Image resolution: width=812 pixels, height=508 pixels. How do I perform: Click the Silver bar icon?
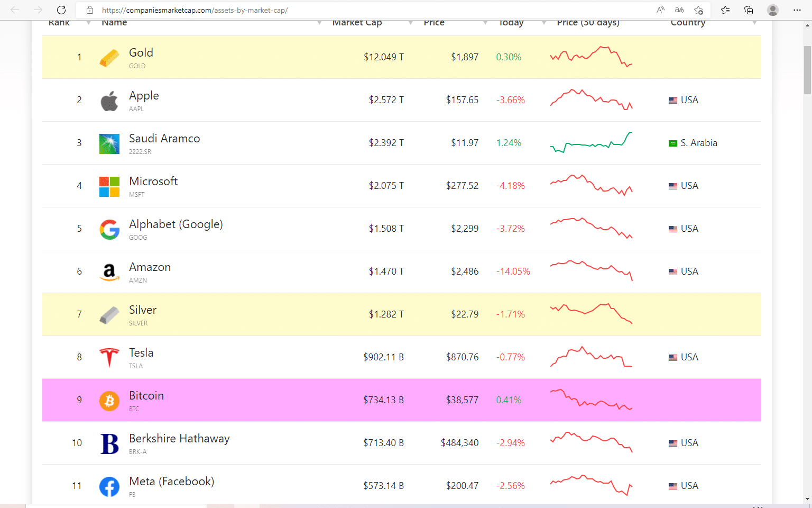(x=109, y=315)
